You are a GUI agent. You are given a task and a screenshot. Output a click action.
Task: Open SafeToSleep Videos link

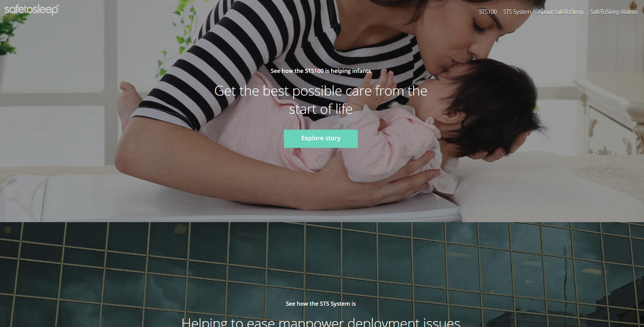click(614, 12)
